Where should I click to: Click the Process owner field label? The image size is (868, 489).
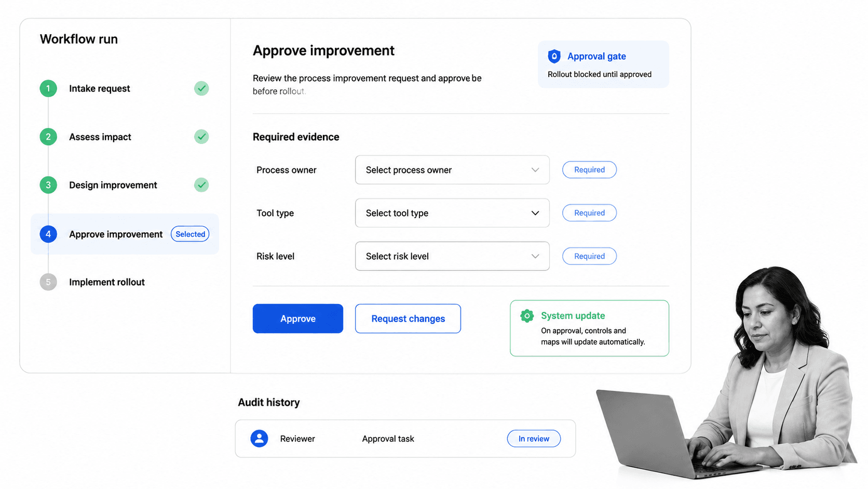(286, 170)
